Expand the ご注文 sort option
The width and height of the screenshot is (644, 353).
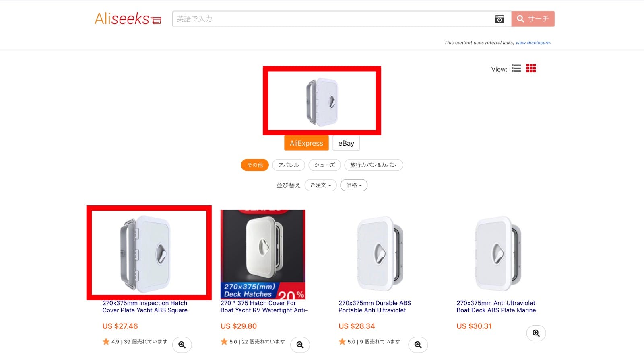coord(320,185)
